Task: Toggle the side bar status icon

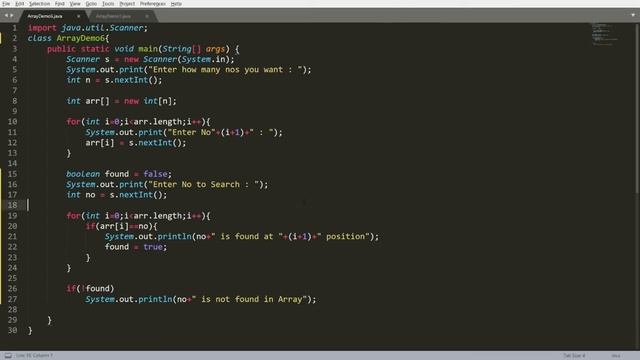Action: pyautogui.click(x=8, y=356)
